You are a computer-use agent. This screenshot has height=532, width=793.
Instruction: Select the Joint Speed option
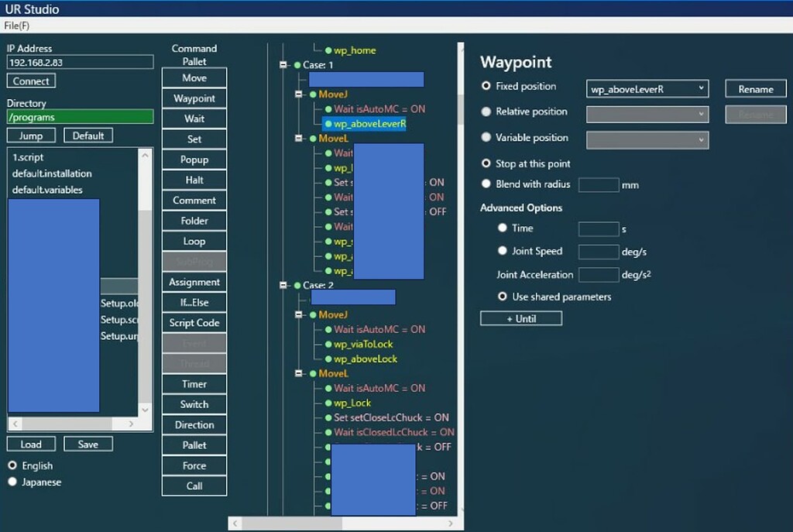[x=502, y=250]
